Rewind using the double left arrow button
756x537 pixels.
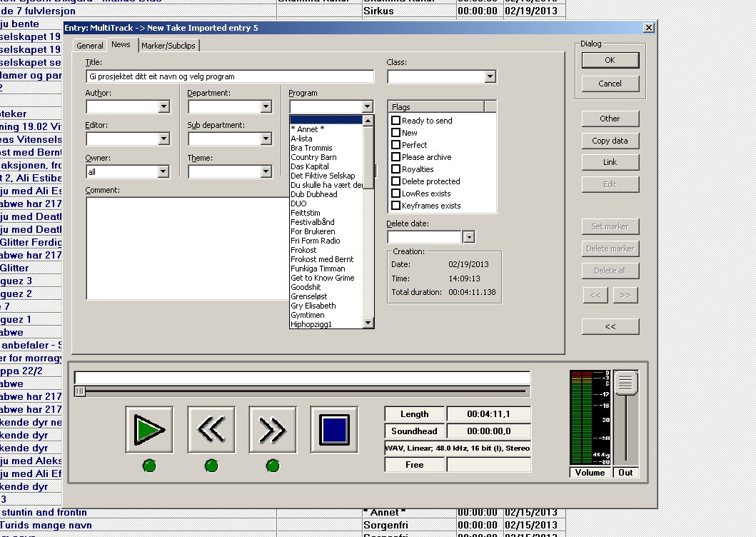pyautogui.click(x=211, y=429)
